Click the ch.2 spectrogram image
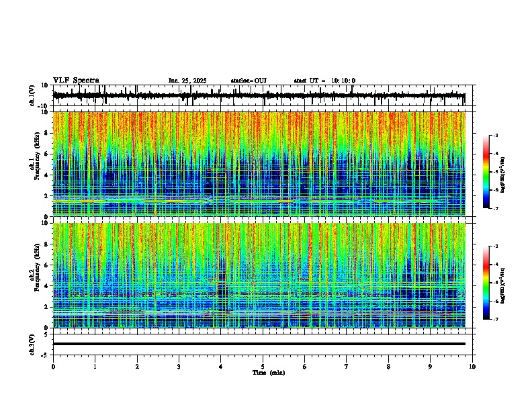This screenshot has height=411, width=532. [259, 275]
